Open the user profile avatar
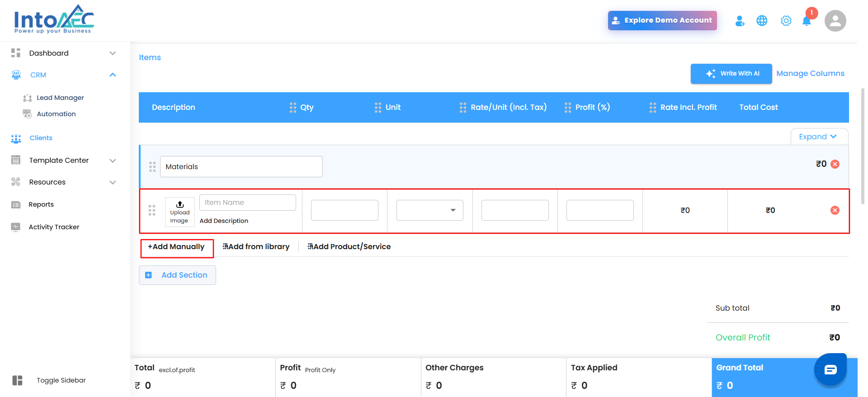 [x=835, y=21]
